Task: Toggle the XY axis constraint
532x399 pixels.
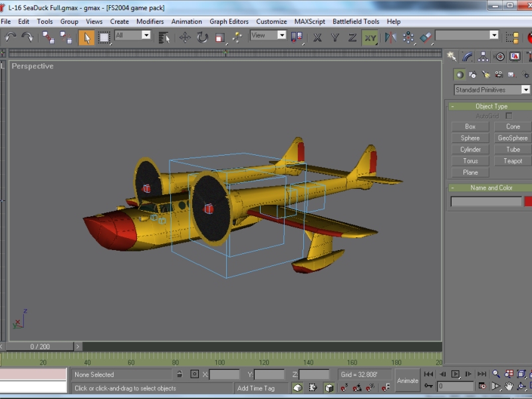Action: coord(370,37)
